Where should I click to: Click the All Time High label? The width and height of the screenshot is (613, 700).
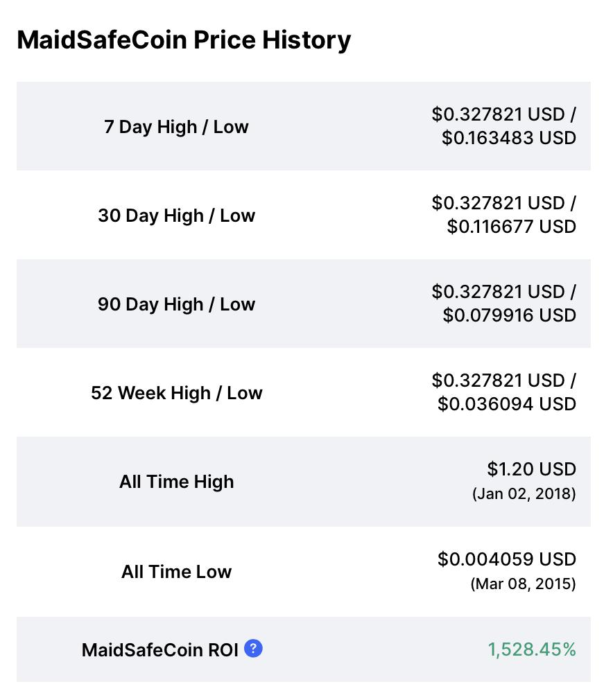(x=177, y=482)
